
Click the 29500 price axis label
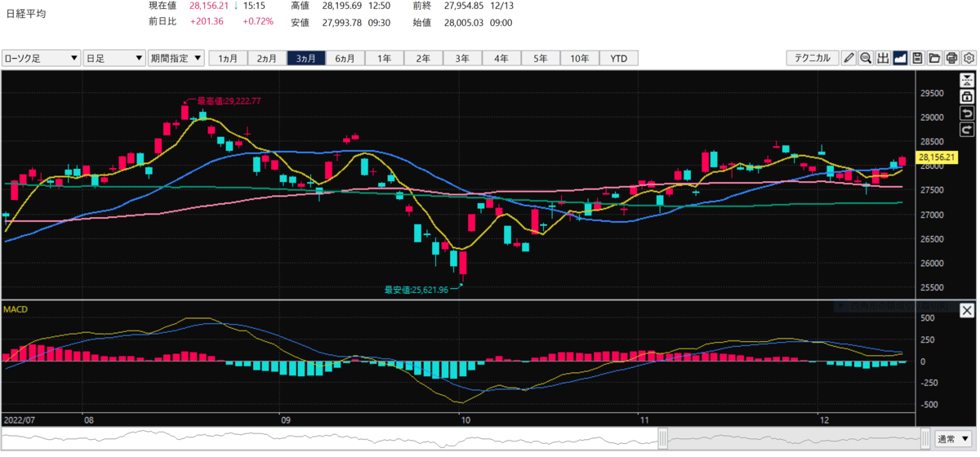pos(932,93)
